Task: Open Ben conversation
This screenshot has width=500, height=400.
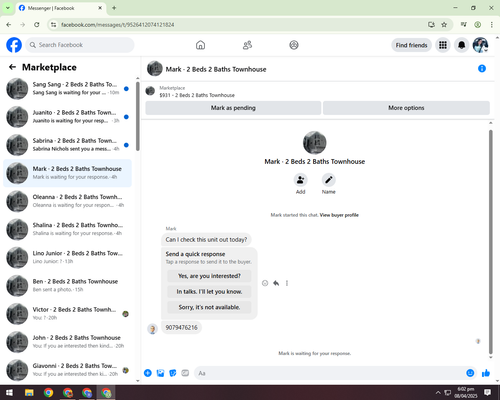Action: 67,286
